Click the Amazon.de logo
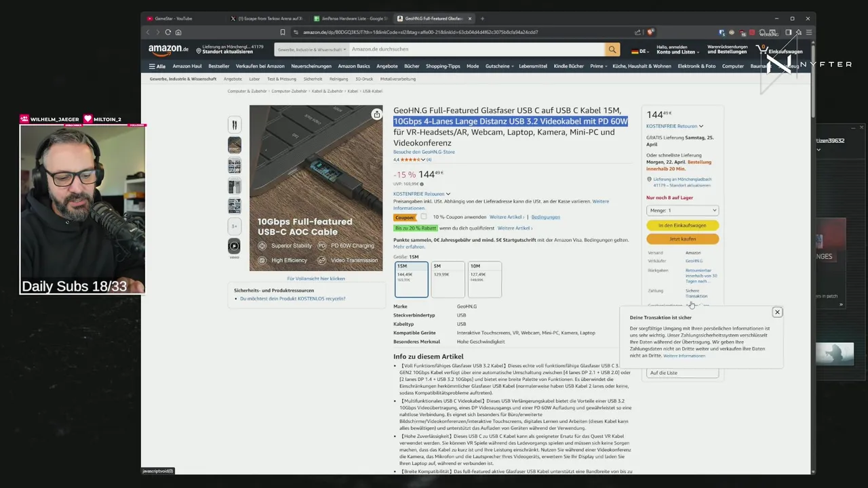The image size is (868, 488). pos(169,49)
